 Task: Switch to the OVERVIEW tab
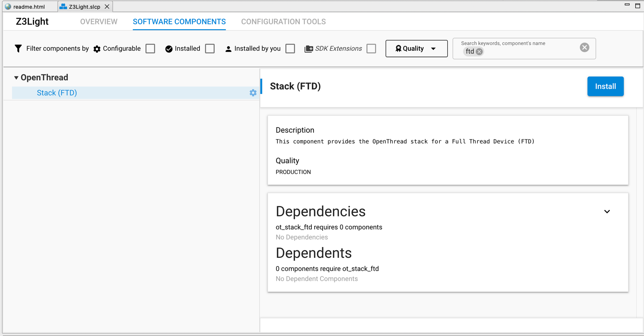(99, 22)
